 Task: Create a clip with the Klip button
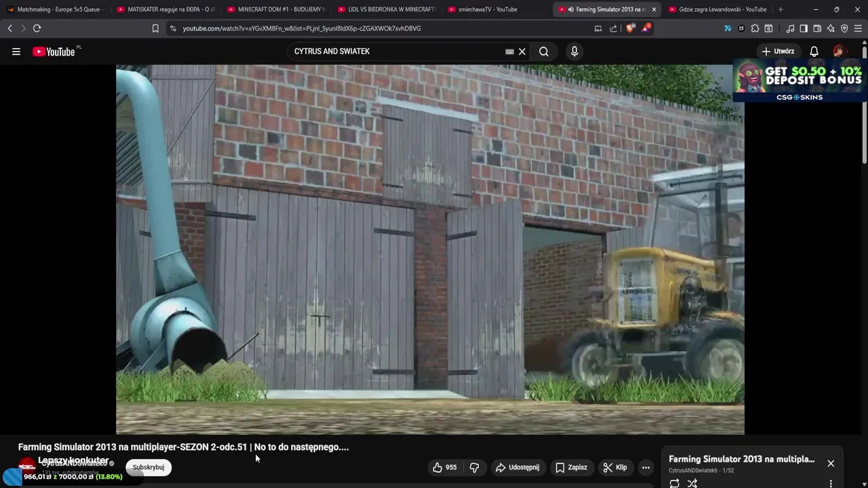615,467
